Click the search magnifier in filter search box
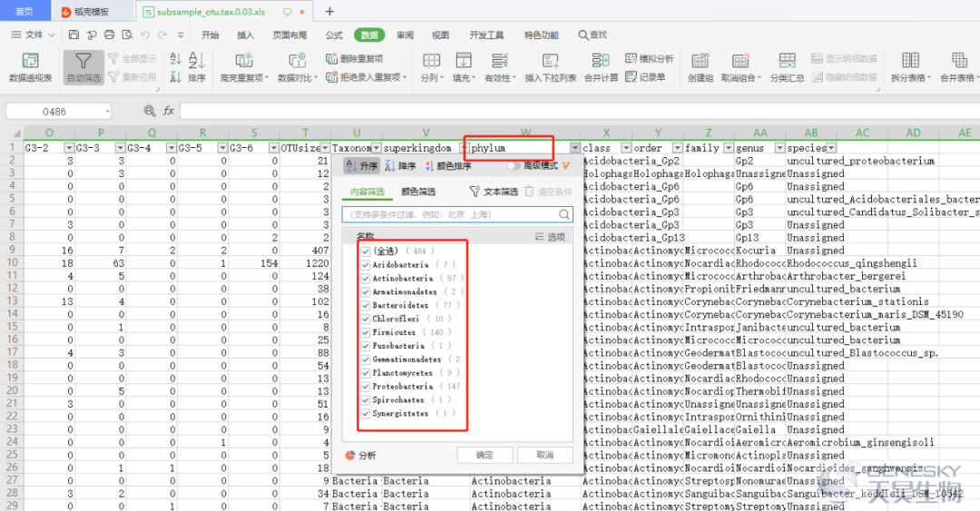Viewport: 980px width, 511px height. (x=563, y=214)
